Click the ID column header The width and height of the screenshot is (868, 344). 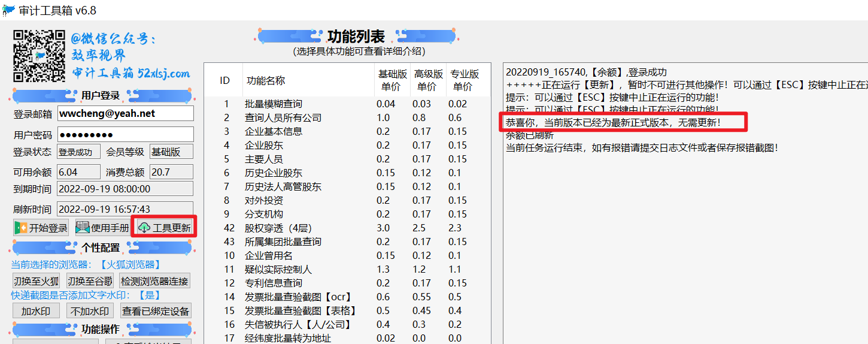(224, 80)
